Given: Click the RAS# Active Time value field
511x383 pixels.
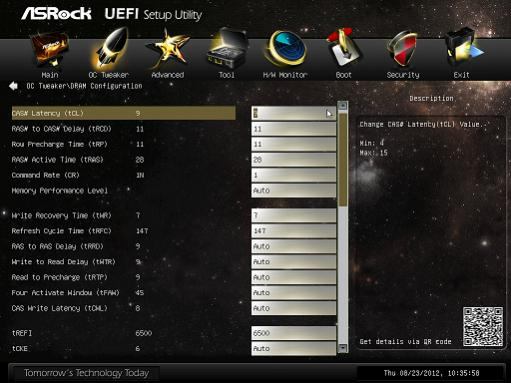Looking at the screenshot, I should (294, 160).
